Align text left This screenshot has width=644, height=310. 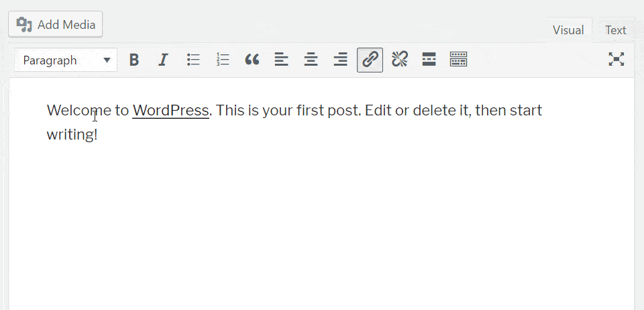point(281,60)
